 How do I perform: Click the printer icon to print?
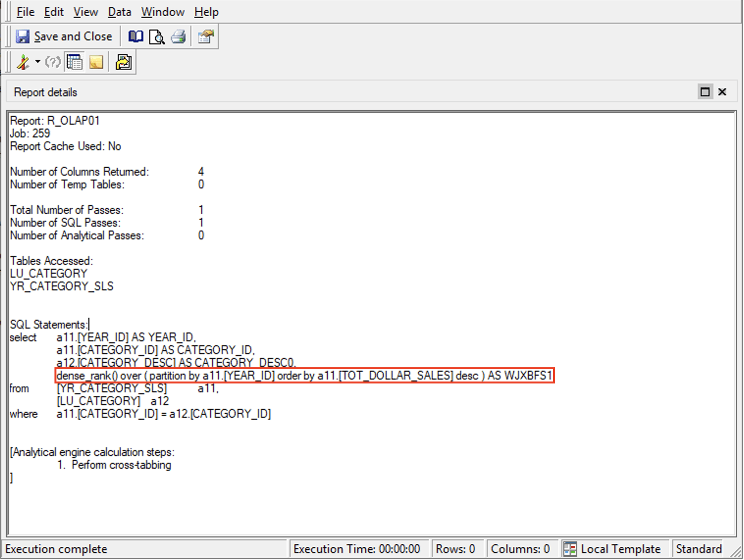point(178,37)
